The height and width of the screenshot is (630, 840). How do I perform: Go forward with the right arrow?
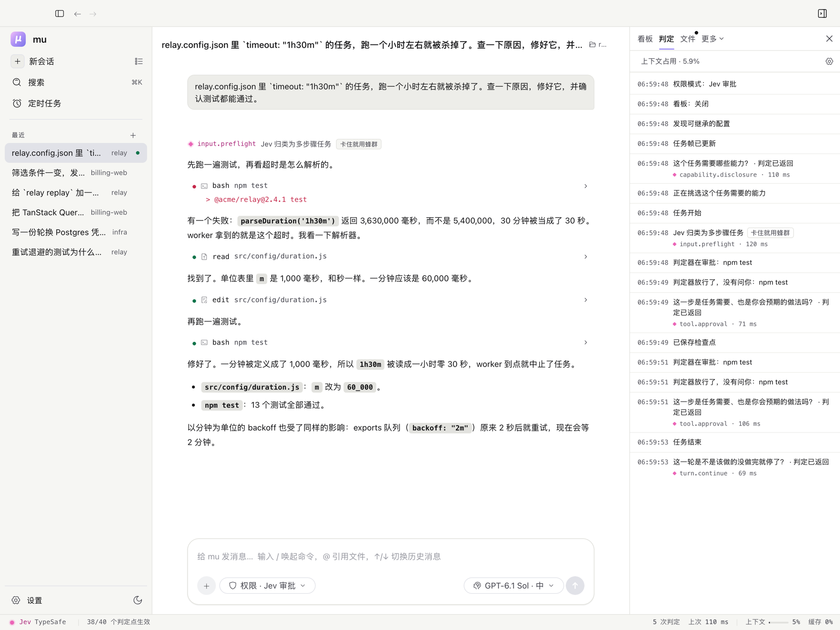click(93, 14)
